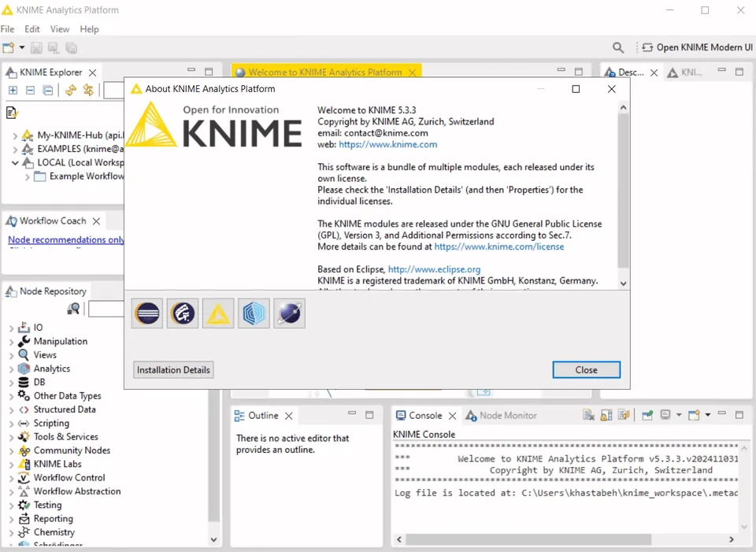
Task: Click the planet orbit feature icon
Action: pyautogui.click(x=289, y=313)
